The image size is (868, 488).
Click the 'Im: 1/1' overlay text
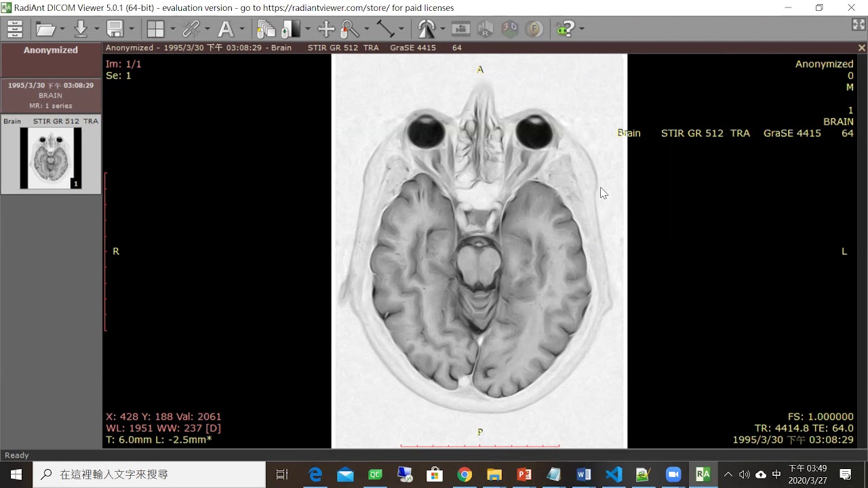click(x=123, y=64)
